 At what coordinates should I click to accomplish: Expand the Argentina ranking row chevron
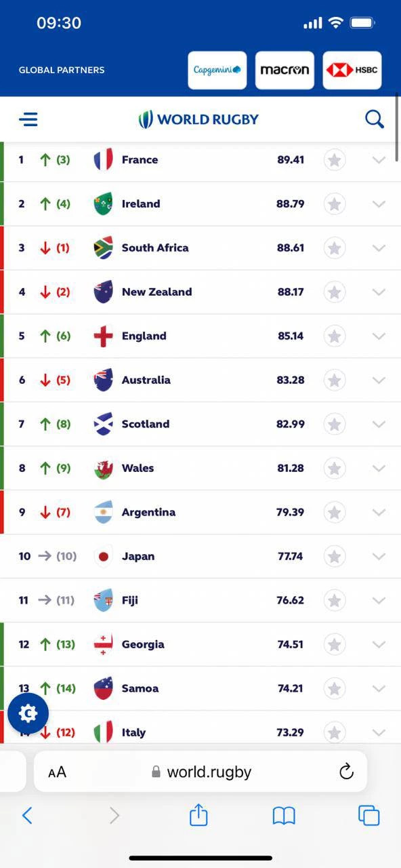coord(379,513)
